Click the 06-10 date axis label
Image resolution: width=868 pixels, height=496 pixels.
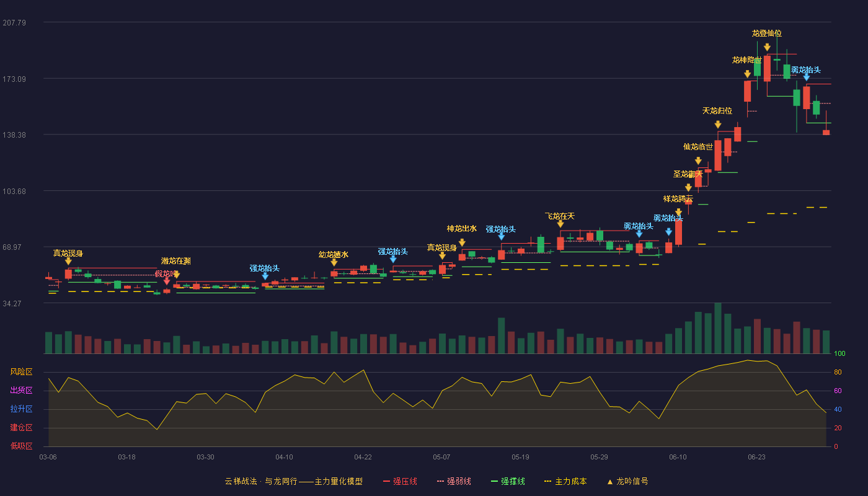[678, 457]
